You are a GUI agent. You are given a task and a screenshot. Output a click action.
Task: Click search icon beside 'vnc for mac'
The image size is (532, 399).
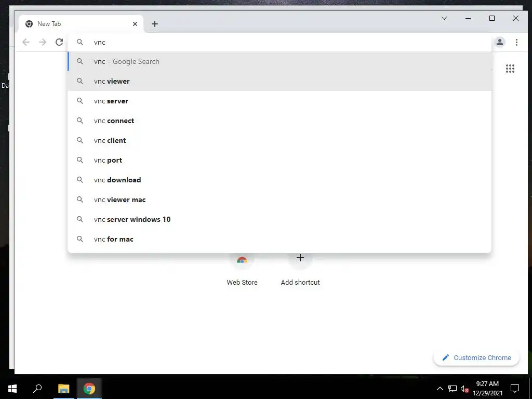[79, 238]
